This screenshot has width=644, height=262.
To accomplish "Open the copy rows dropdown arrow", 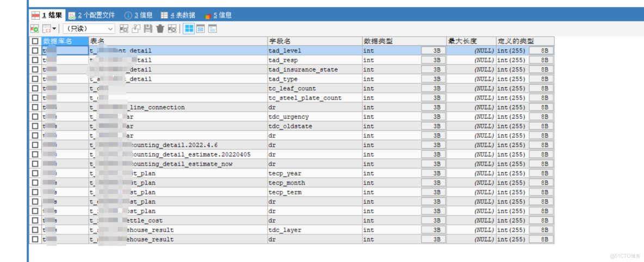I will tap(54, 29).
